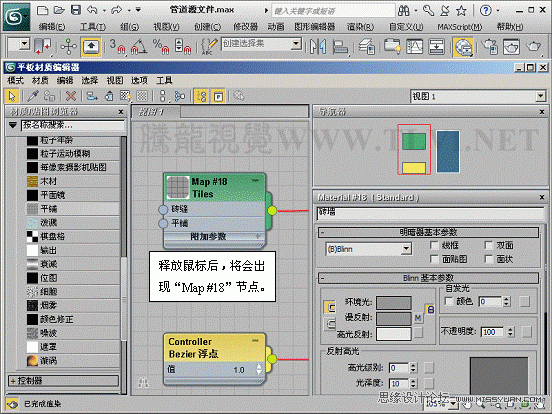Activate the percent snap toggle icon
This screenshot has width=552, height=414.
click(161, 46)
